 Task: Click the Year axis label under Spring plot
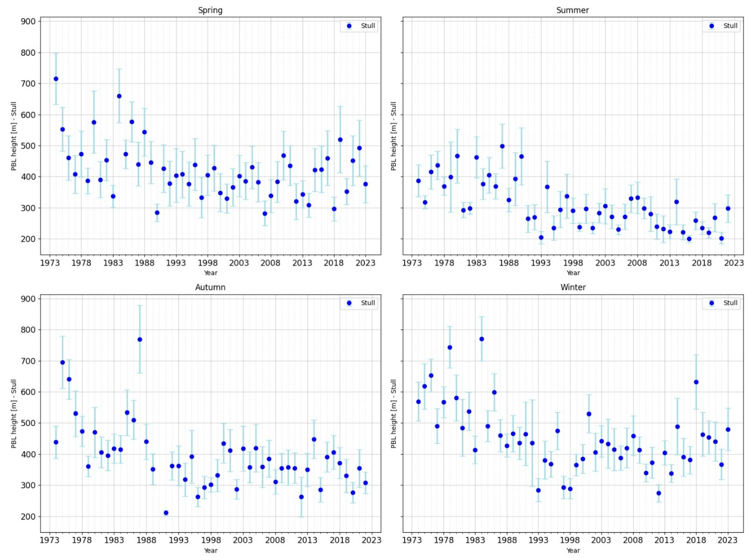211,273
